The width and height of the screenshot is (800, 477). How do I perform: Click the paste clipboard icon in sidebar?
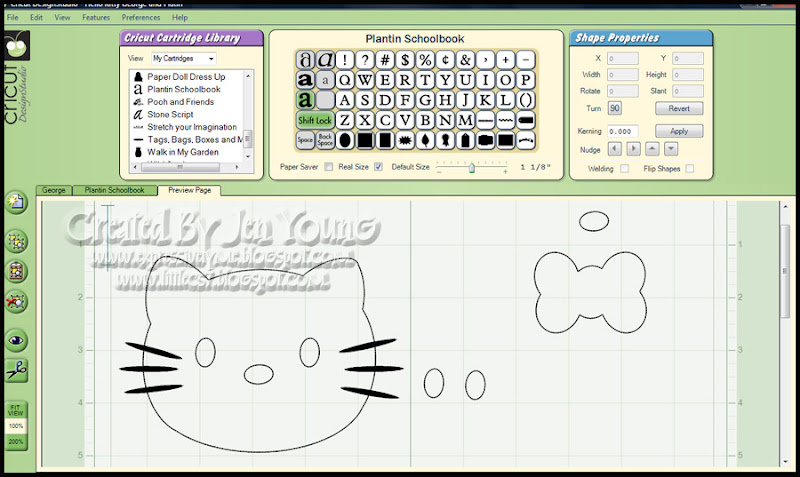click(16, 271)
